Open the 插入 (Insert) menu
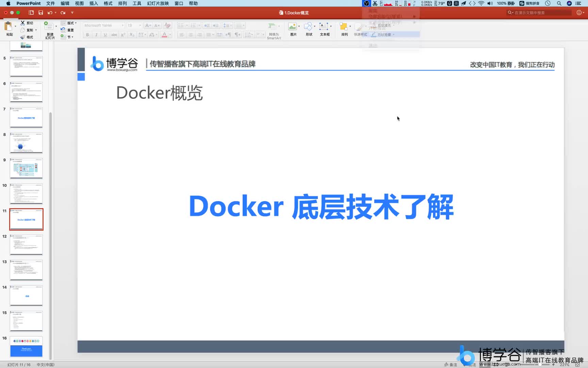The height and width of the screenshot is (368, 588). (x=93, y=3)
